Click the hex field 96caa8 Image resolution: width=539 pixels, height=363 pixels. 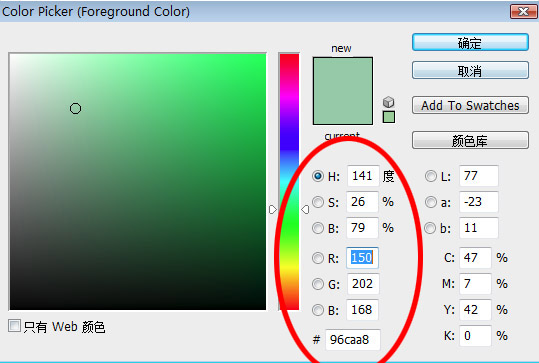[x=353, y=340]
